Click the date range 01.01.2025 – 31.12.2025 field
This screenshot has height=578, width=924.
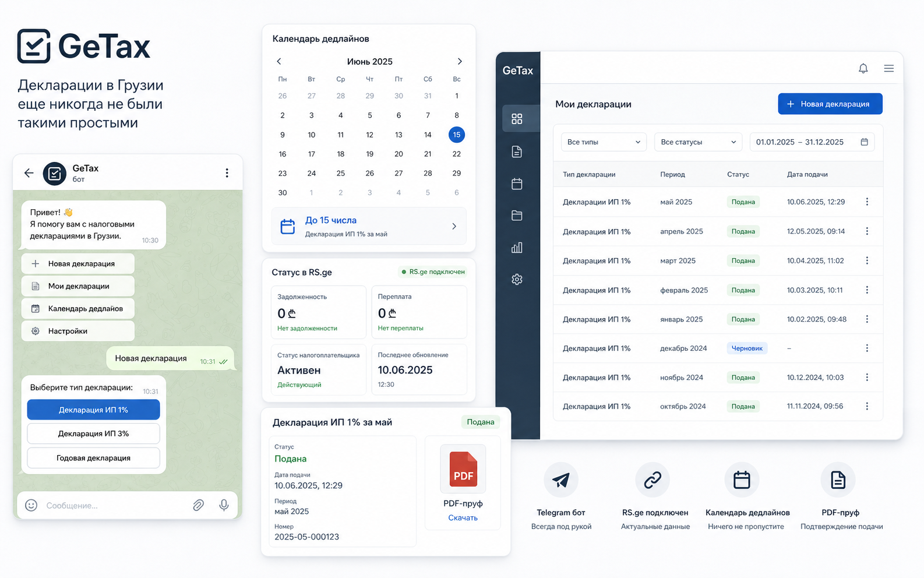812,142
